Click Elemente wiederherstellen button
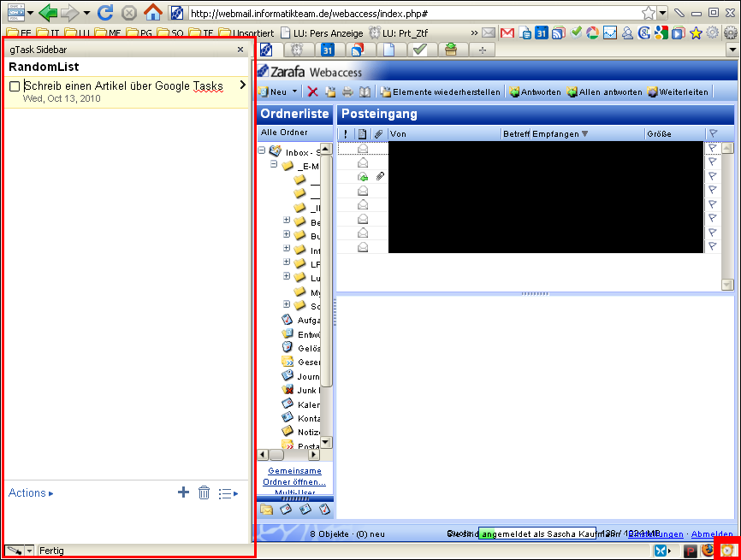 pos(440,92)
